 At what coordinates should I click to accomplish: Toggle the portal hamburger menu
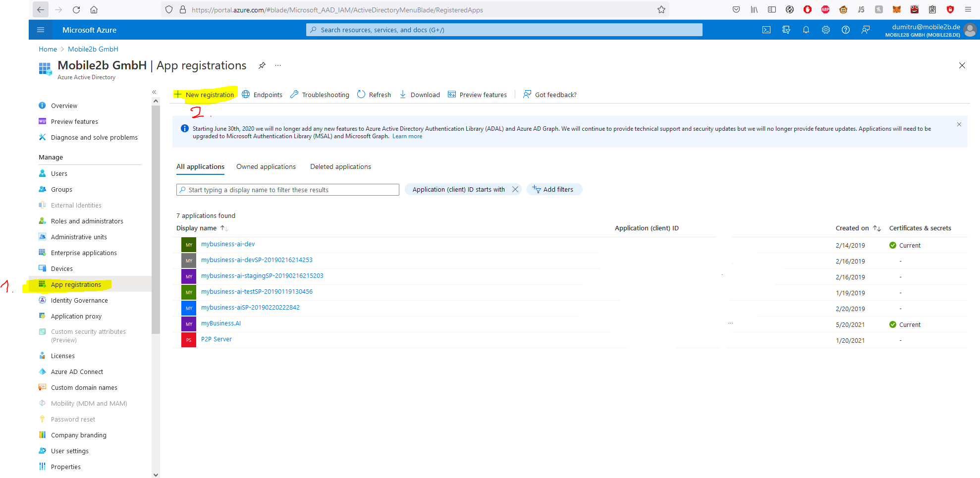click(x=40, y=30)
